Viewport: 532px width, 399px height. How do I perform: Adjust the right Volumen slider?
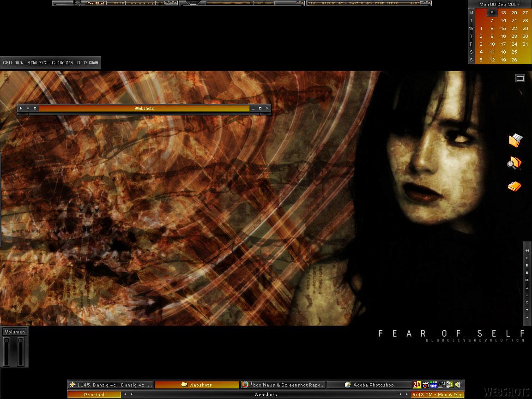(21, 352)
